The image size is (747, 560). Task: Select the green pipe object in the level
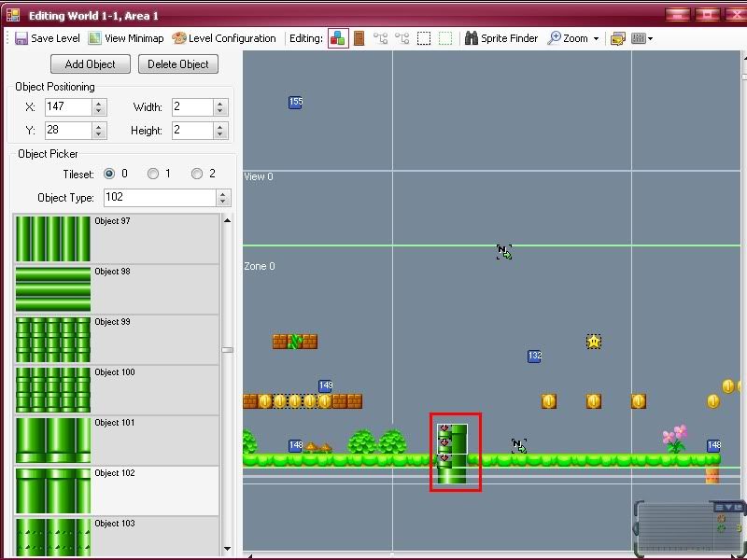click(452, 454)
